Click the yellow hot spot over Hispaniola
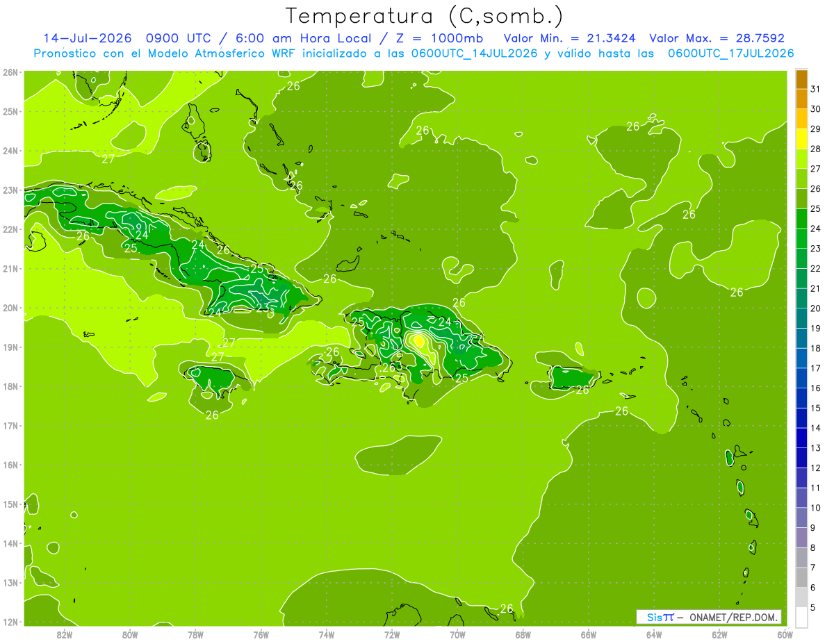834x644 pixels. point(418,340)
